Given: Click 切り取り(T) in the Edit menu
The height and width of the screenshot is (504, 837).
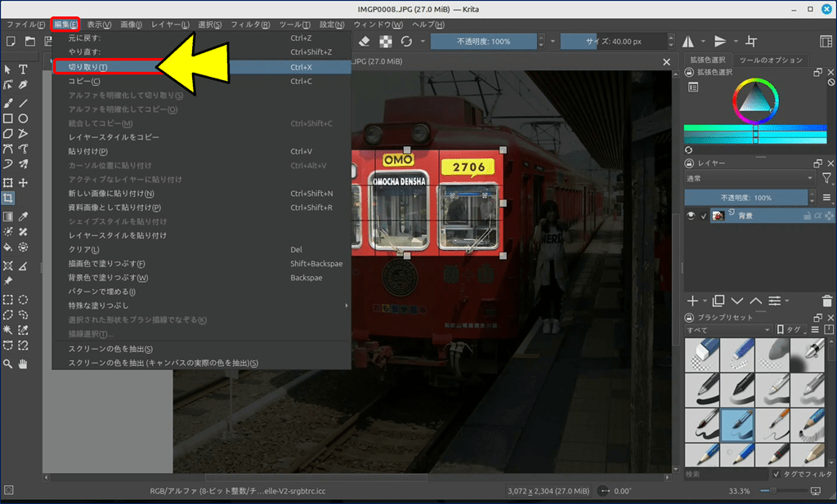Looking at the screenshot, I should [87, 67].
